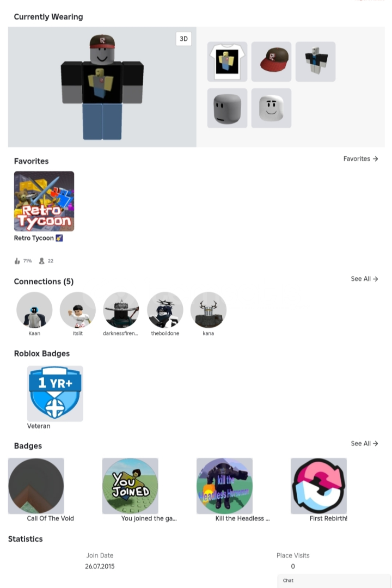Open the darknessfiren connection avatar
The height and width of the screenshot is (588, 392).
(121, 310)
